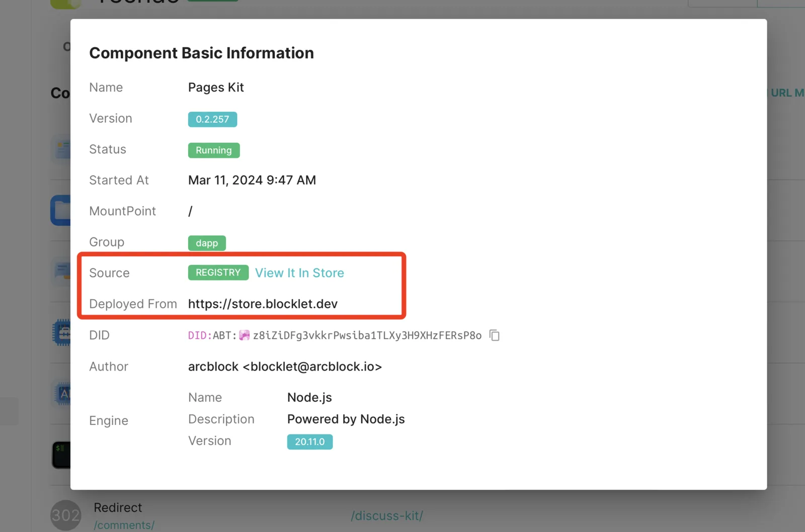Select the https://store.blocklet.dev URL text
Screen dimensions: 805x532
[263, 304]
